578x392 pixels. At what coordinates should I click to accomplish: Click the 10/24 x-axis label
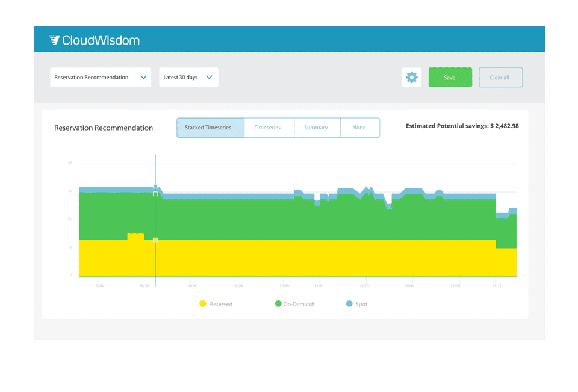(191, 286)
